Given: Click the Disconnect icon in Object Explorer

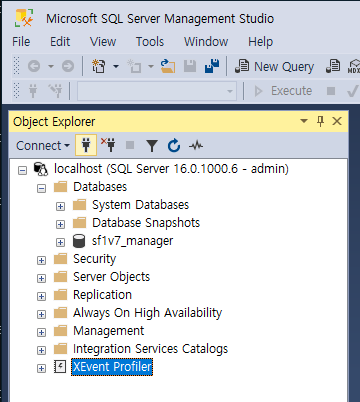Looking at the screenshot, I should [x=108, y=145].
